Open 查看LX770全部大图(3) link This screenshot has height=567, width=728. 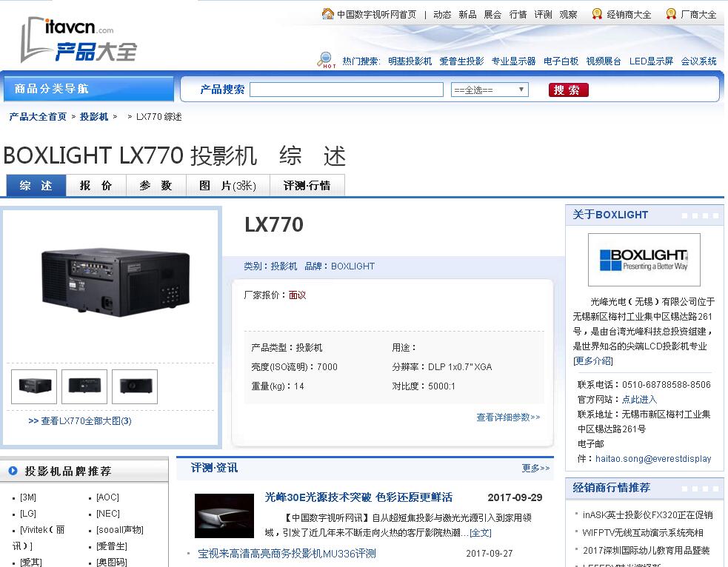click(80, 421)
